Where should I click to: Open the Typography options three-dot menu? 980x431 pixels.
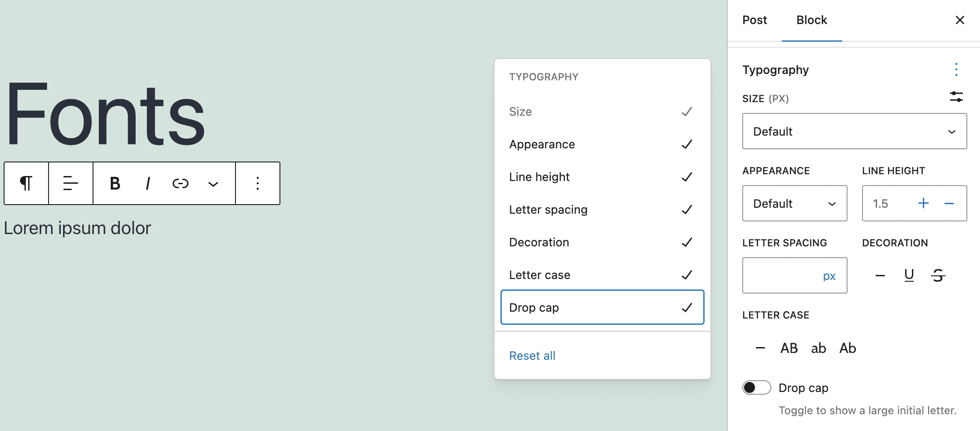[x=956, y=69]
